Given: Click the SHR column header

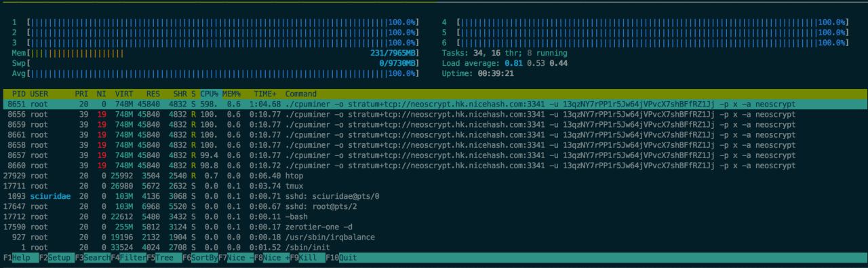Looking at the screenshot, I should coord(180,94).
